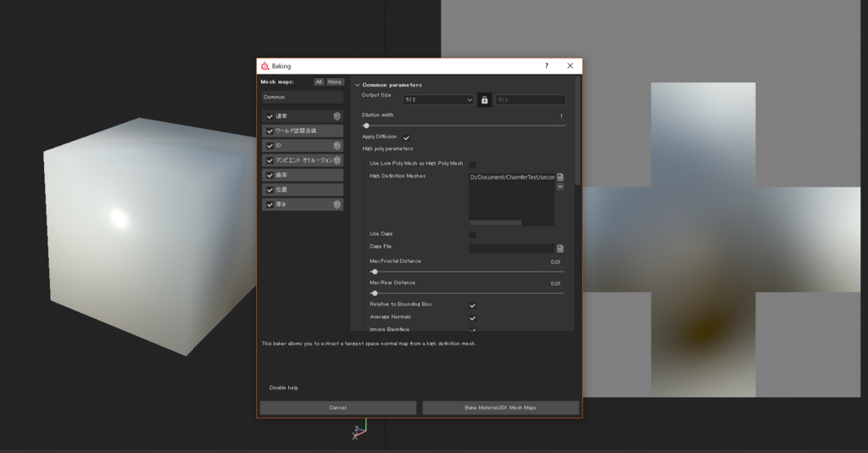Browse for a High Definition Meshes file
The image size is (868, 453).
coord(560,177)
